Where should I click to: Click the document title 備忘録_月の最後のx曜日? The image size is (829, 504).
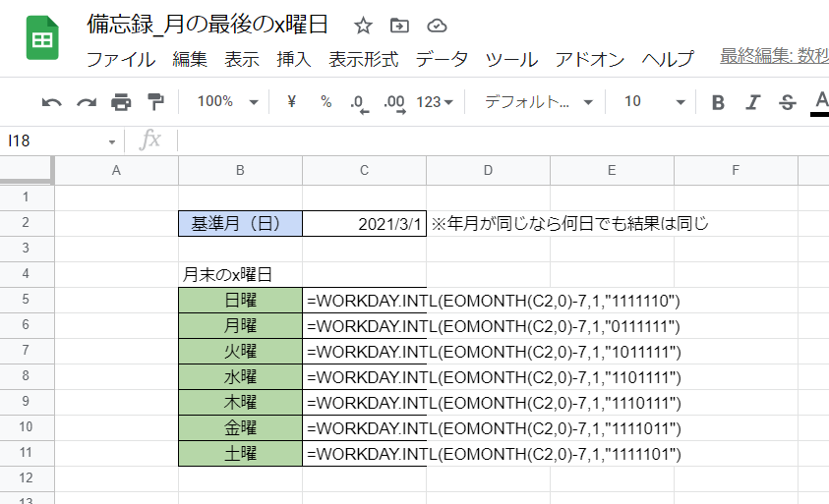click(x=207, y=25)
